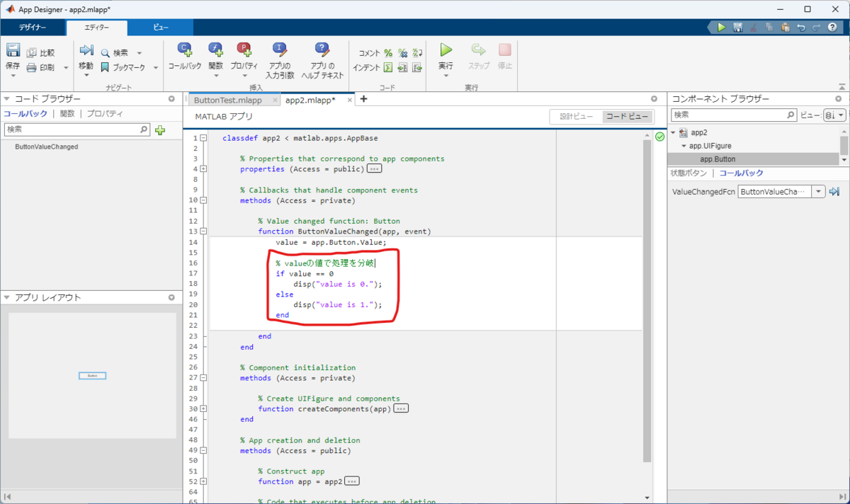
Task: Click the 印刷 (Print) printer icon
Action: pos(32,68)
